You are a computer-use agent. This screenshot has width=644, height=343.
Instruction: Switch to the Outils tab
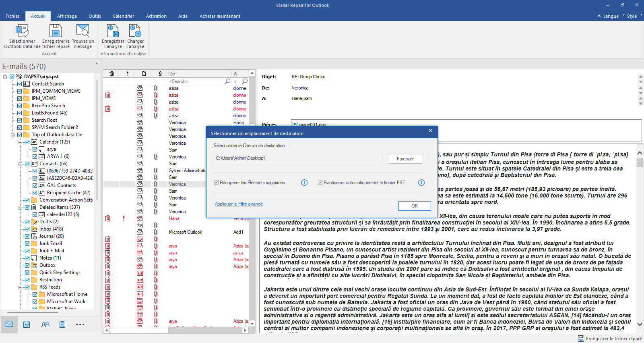[x=95, y=16]
